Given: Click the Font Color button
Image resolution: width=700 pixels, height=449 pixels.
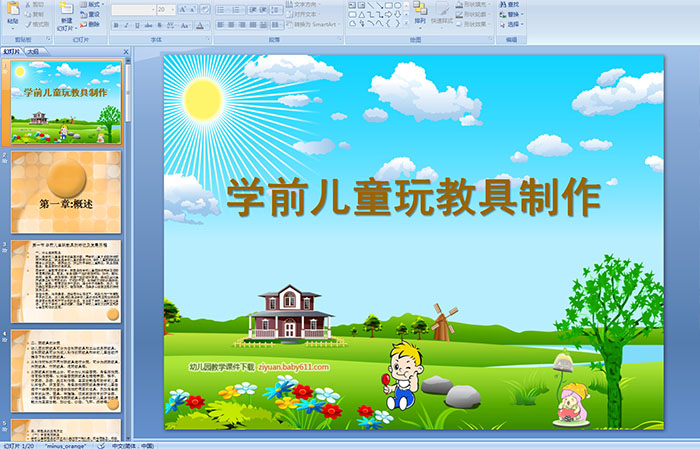Looking at the screenshot, I should click(200, 25).
